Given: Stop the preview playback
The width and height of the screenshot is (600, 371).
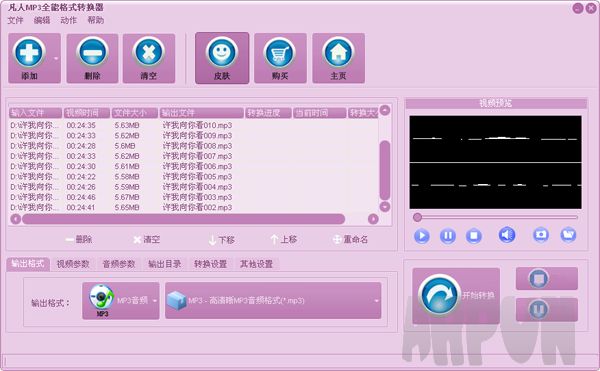Looking at the screenshot, I should (x=474, y=236).
